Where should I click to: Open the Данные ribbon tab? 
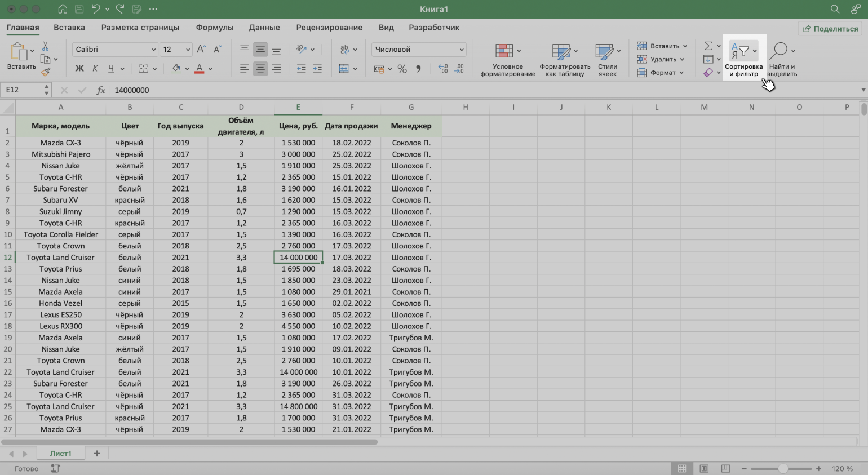(x=264, y=27)
